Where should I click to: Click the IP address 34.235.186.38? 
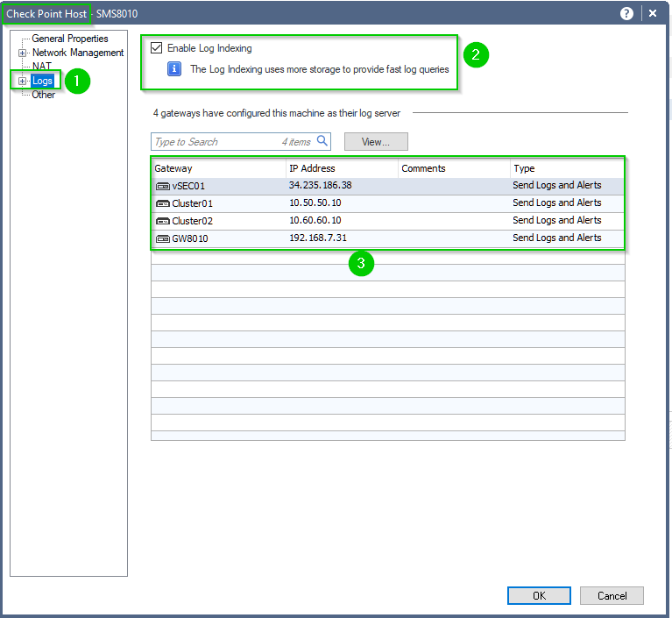[x=320, y=185]
